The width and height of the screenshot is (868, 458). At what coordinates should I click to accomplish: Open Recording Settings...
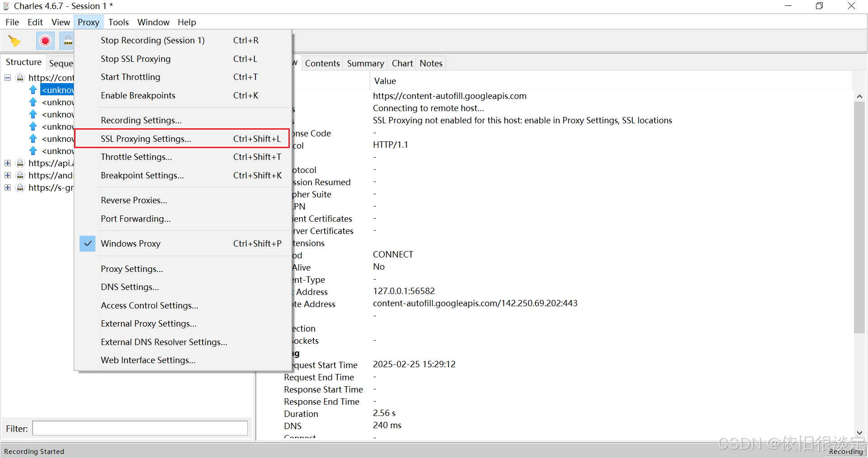(x=183, y=121)
